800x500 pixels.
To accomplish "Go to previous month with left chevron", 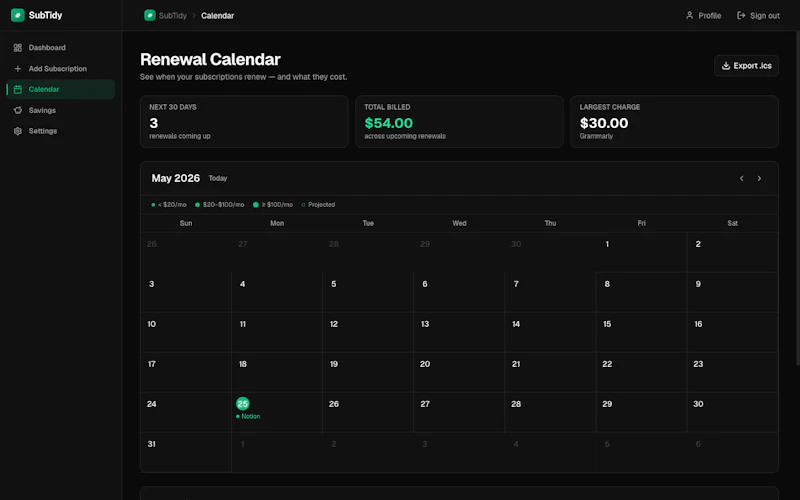I will [x=741, y=178].
